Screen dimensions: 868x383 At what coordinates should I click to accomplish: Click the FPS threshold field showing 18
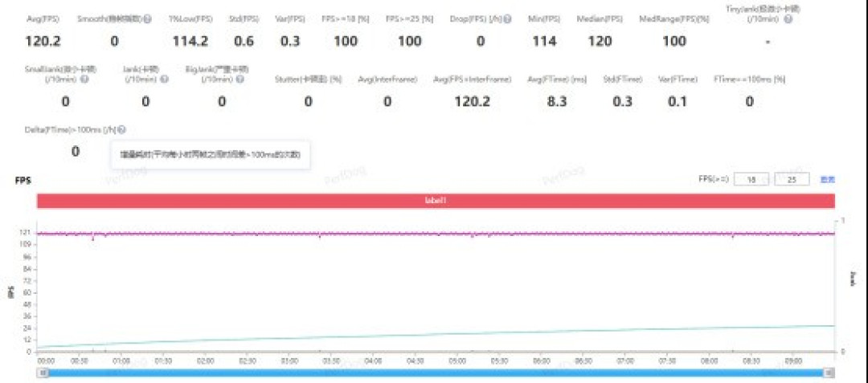[x=751, y=180]
